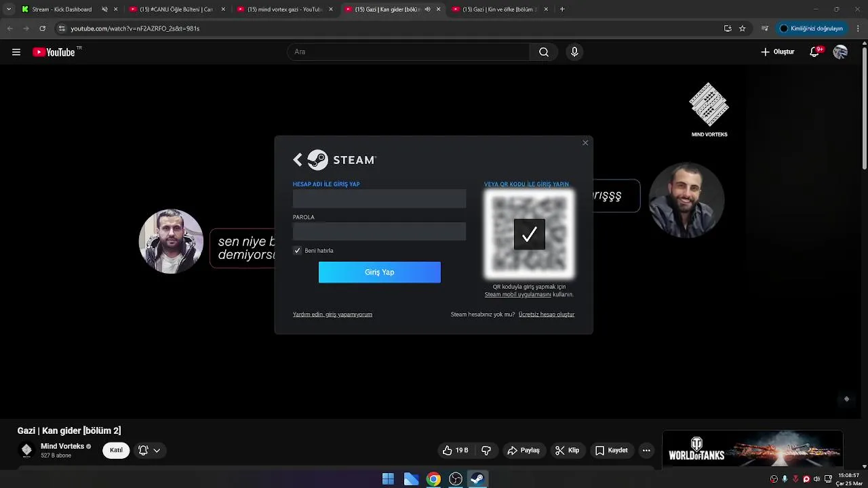Like the video with 19 B thumbs-up
This screenshot has width=868, height=488.
click(456, 450)
